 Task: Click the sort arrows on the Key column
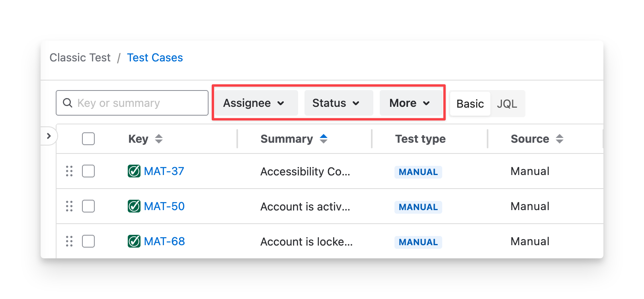click(159, 139)
